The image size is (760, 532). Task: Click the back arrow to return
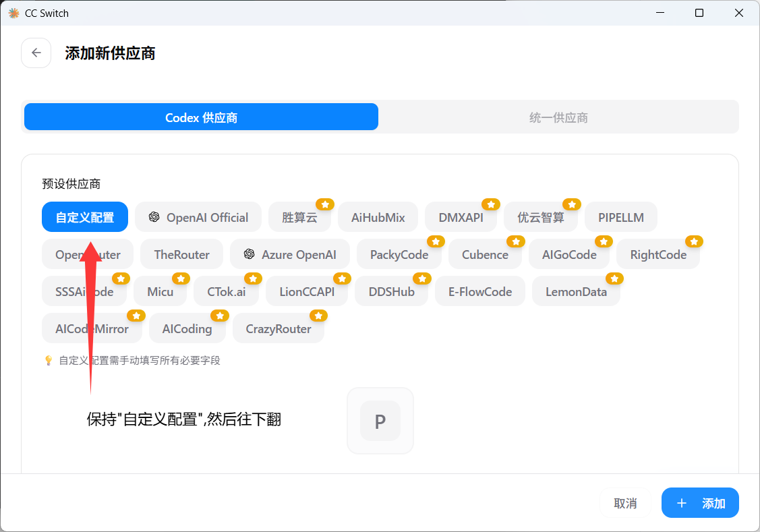[36, 53]
